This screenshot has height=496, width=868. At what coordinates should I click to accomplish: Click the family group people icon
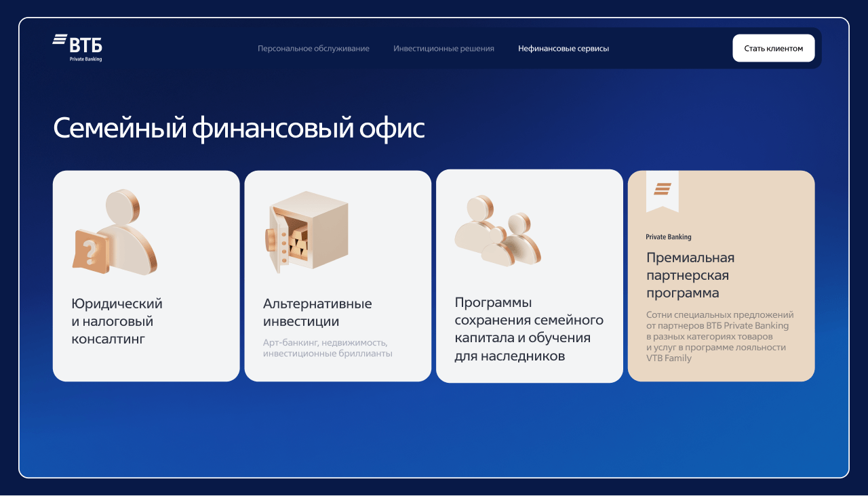(497, 231)
